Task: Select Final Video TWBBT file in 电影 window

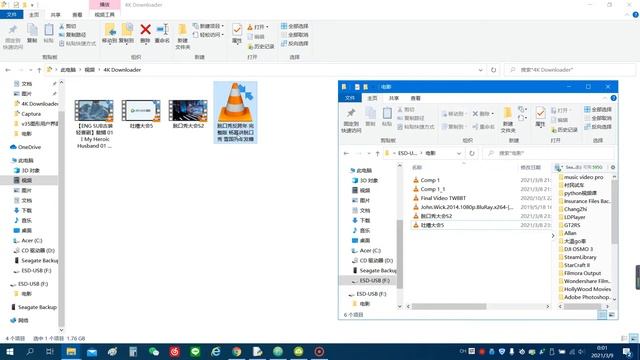Action: coord(439,198)
